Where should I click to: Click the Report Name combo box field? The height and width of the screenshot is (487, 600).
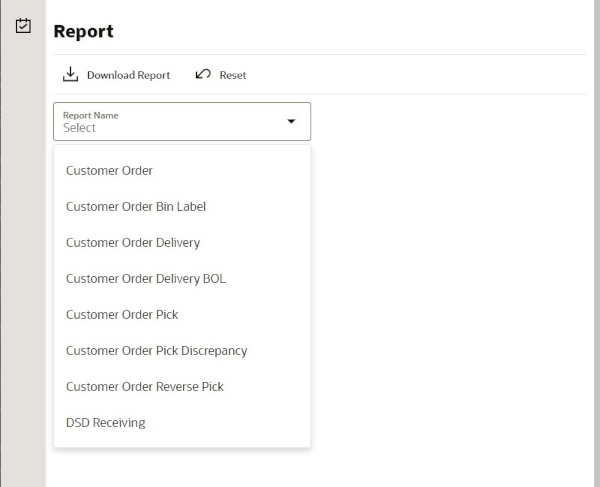(x=182, y=121)
